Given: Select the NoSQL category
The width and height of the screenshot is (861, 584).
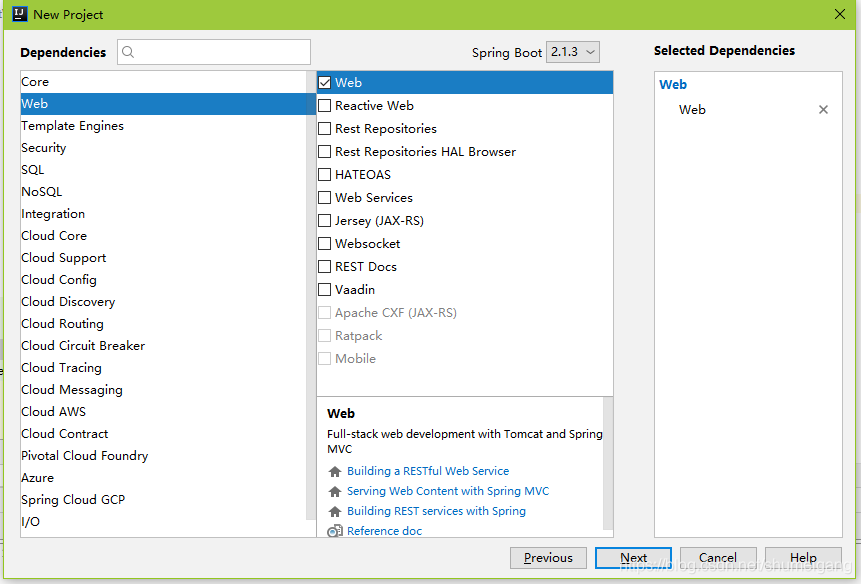Looking at the screenshot, I should (164, 192).
